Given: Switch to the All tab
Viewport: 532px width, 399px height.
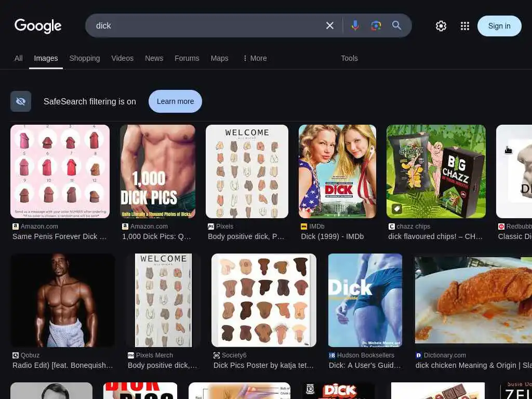Looking at the screenshot, I should [18, 58].
